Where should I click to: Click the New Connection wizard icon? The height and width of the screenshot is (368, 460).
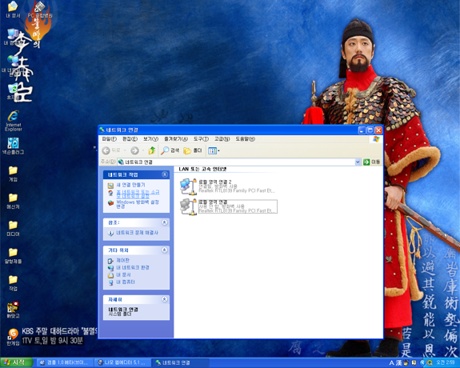[111, 185]
